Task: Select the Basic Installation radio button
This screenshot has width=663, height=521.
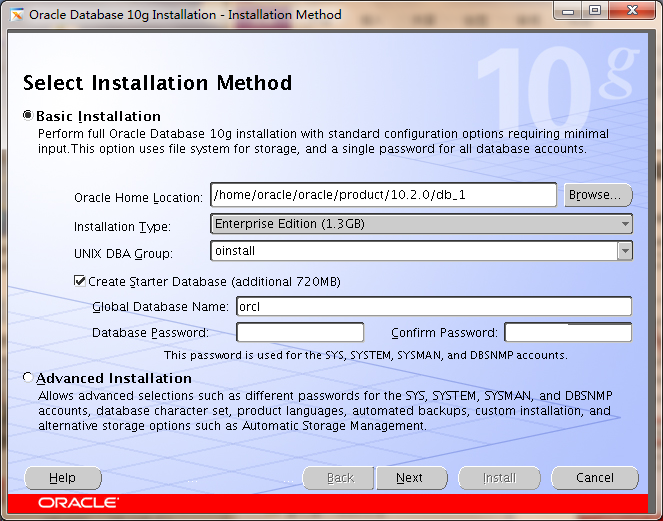Action: (x=28, y=115)
